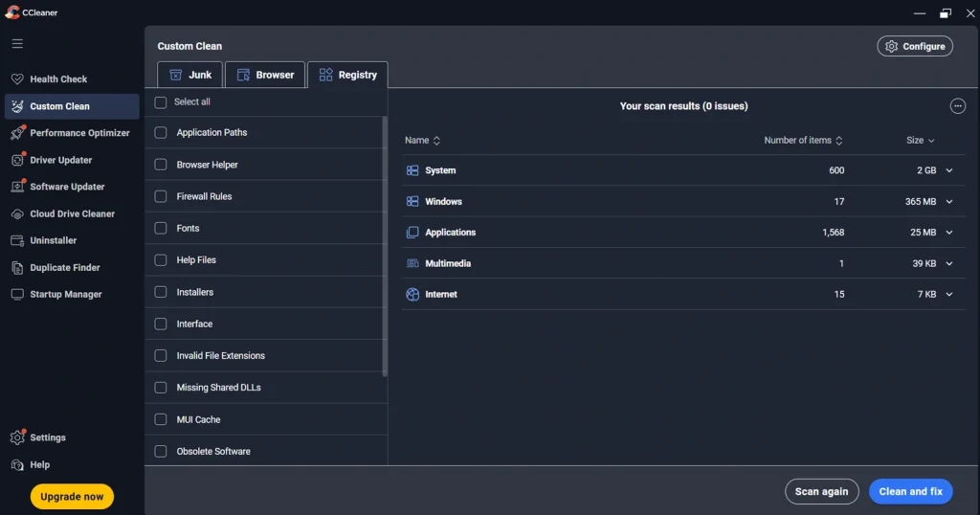Image resolution: width=980 pixels, height=515 pixels.
Task: Click the Clean and fix button
Action: [x=911, y=491]
